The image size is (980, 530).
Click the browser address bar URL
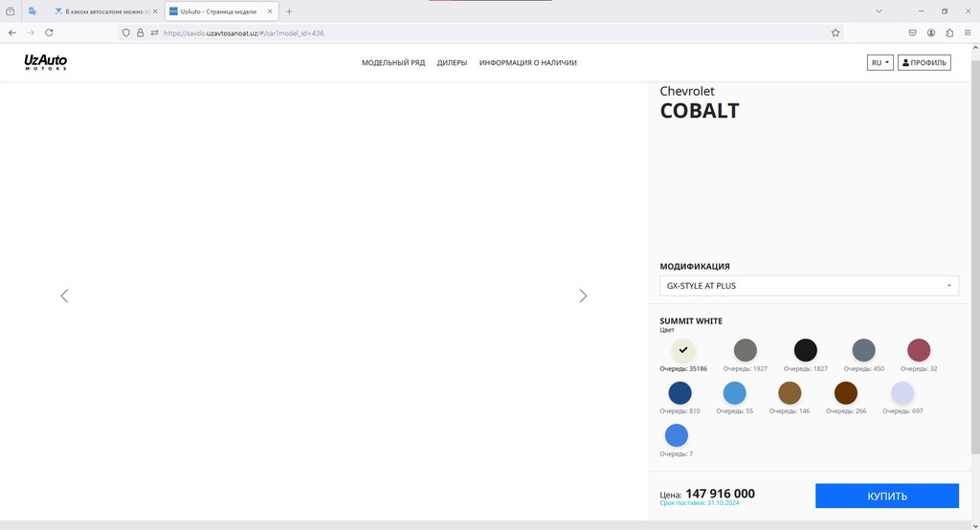coord(479,33)
